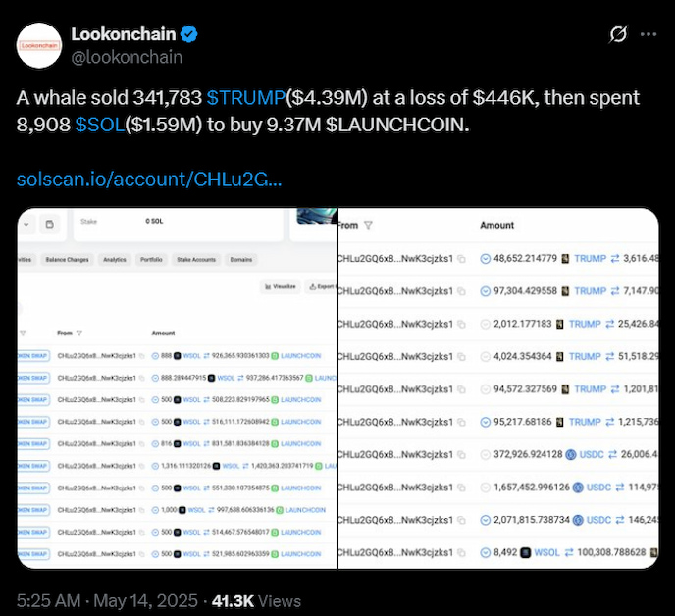Screen dimensions: 675x616
Task: Click the $SOL cashtag in the tweet
Action: coord(100,125)
